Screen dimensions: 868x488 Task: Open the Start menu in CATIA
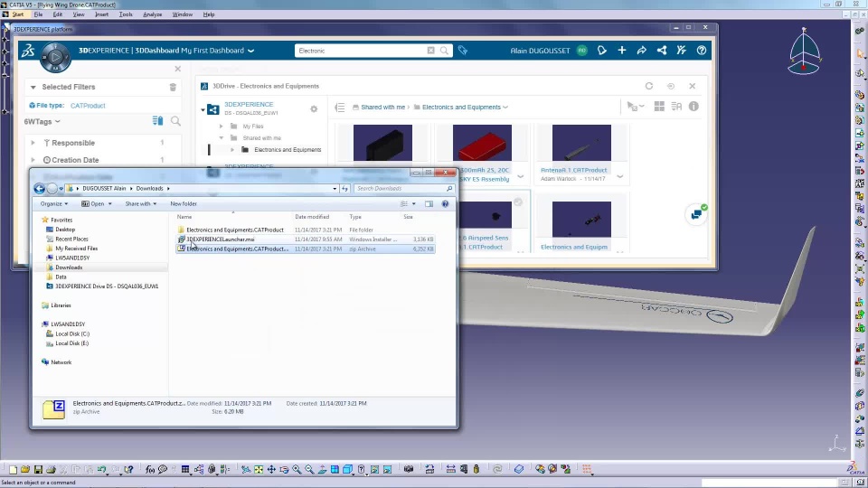[x=18, y=14]
